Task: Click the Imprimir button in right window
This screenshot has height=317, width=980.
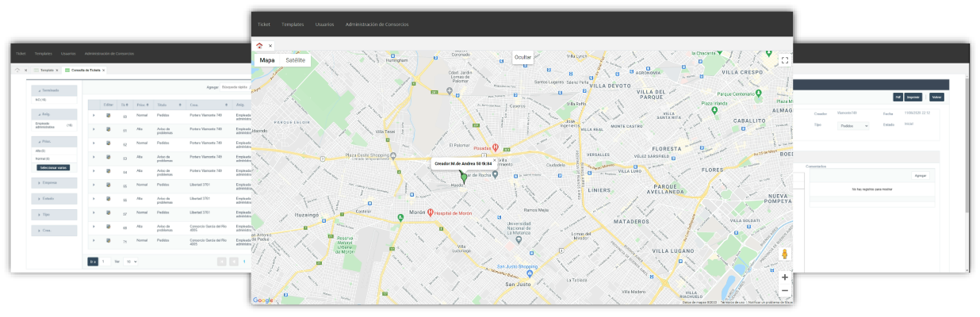Action: tap(913, 97)
